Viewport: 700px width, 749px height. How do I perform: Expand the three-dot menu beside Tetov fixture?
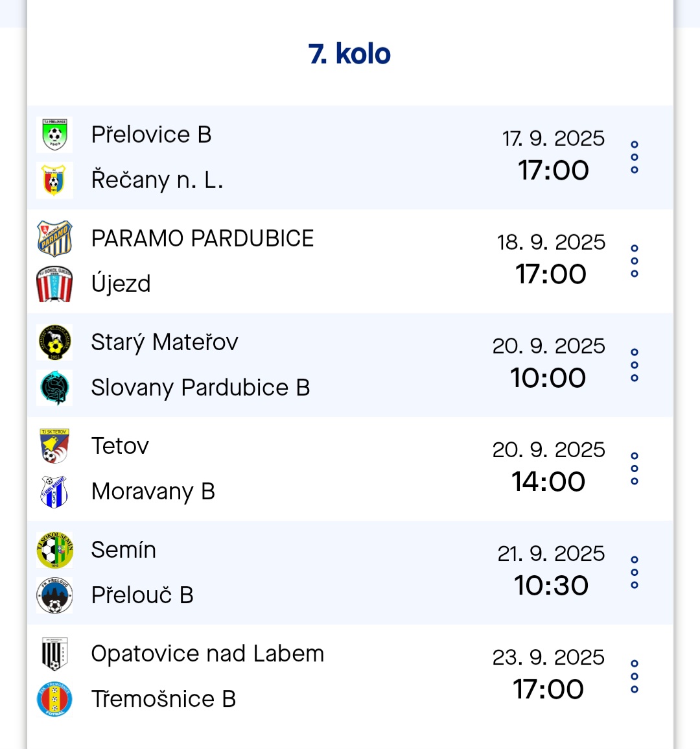(x=635, y=467)
